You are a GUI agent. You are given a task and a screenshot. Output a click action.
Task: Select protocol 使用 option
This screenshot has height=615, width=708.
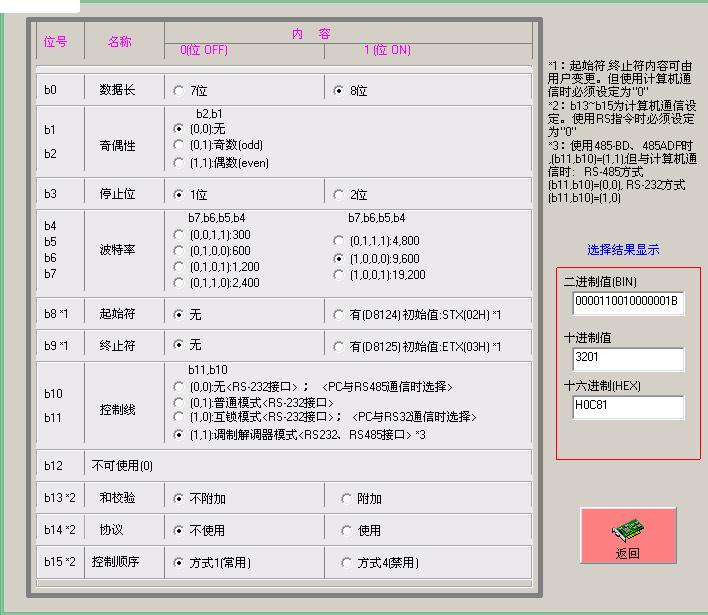tap(347, 531)
